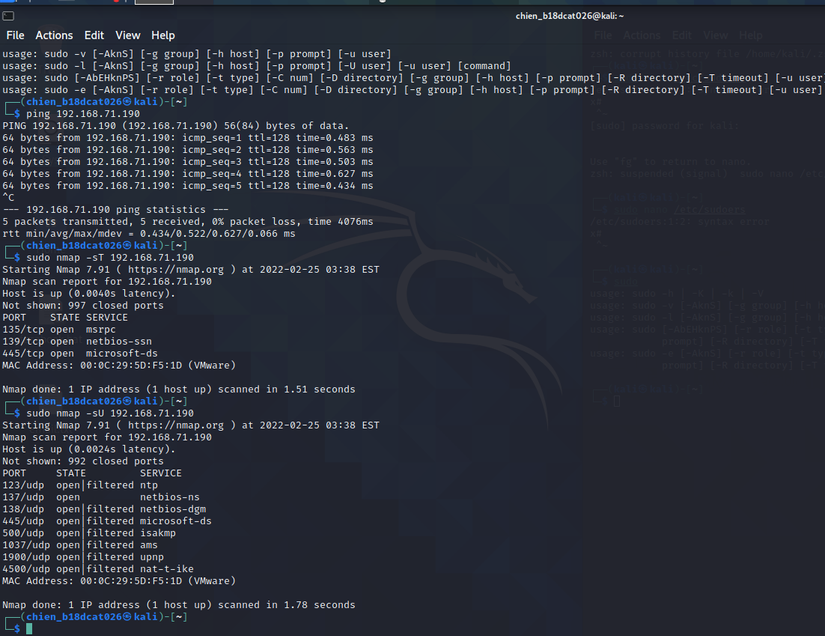The width and height of the screenshot is (825, 636).
Task: Click 'Not shown: 992 closed ports' line
Action: pyautogui.click(x=83, y=461)
